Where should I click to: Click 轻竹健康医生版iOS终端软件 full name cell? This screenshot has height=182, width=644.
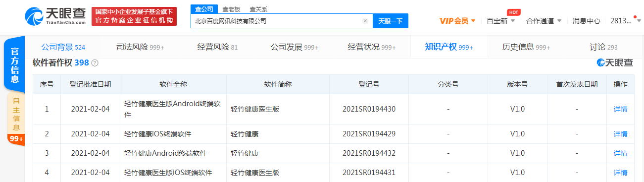[173, 173]
